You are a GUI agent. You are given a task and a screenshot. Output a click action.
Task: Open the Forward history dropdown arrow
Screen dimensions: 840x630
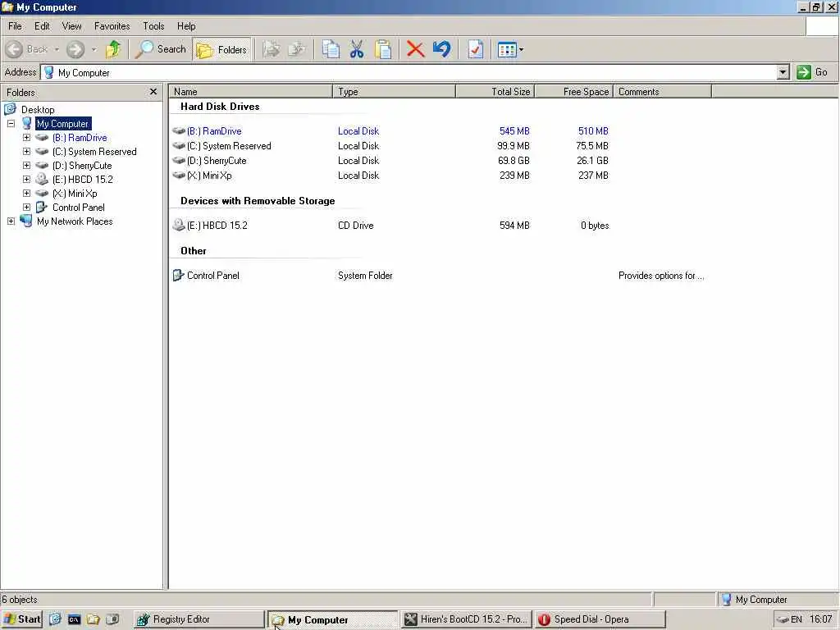tap(94, 50)
